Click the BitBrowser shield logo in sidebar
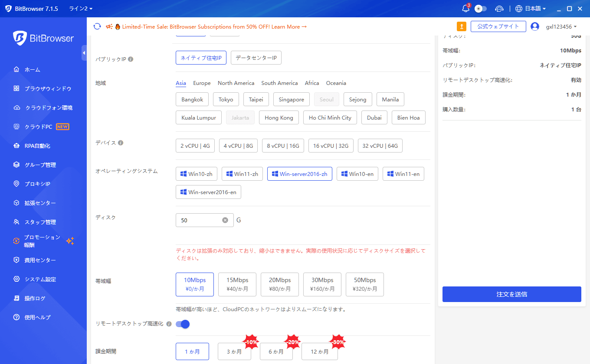 click(x=20, y=38)
